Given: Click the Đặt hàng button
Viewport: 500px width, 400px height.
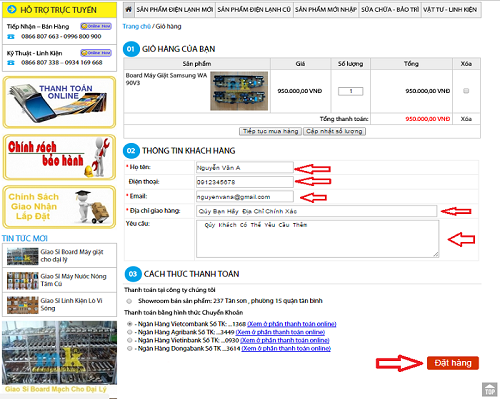Looking at the screenshot, I should 453,363.
